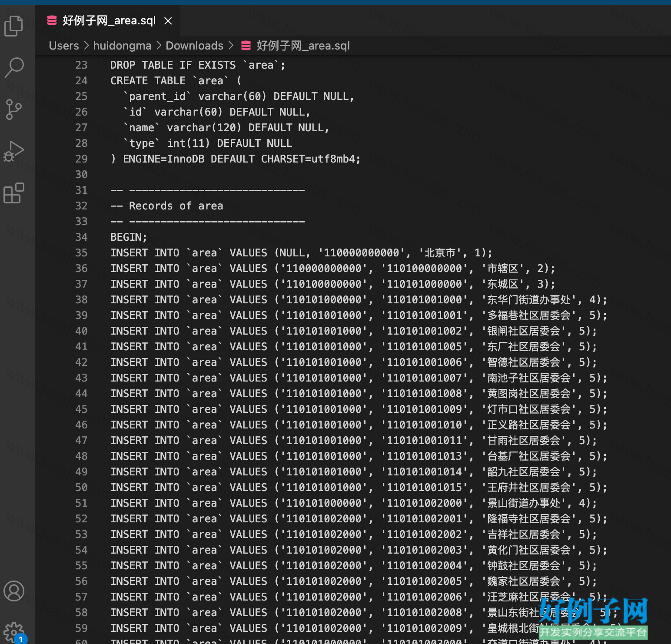Click '黄图岗社区居委会' value
Image resolution: width=671 pixels, height=644 pixels.
click(529, 394)
